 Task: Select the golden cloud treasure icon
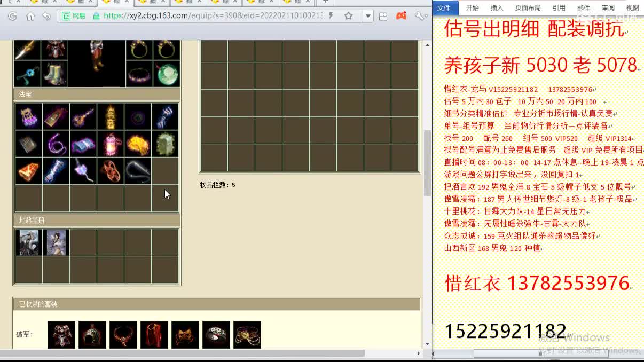[x=138, y=144]
